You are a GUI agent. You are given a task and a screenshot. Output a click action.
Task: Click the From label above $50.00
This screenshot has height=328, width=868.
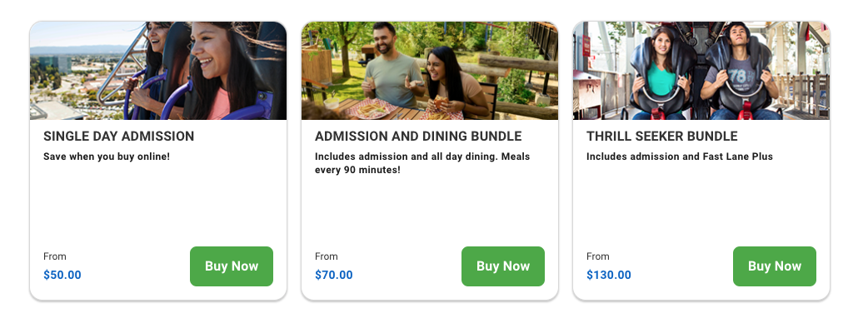coord(55,256)
